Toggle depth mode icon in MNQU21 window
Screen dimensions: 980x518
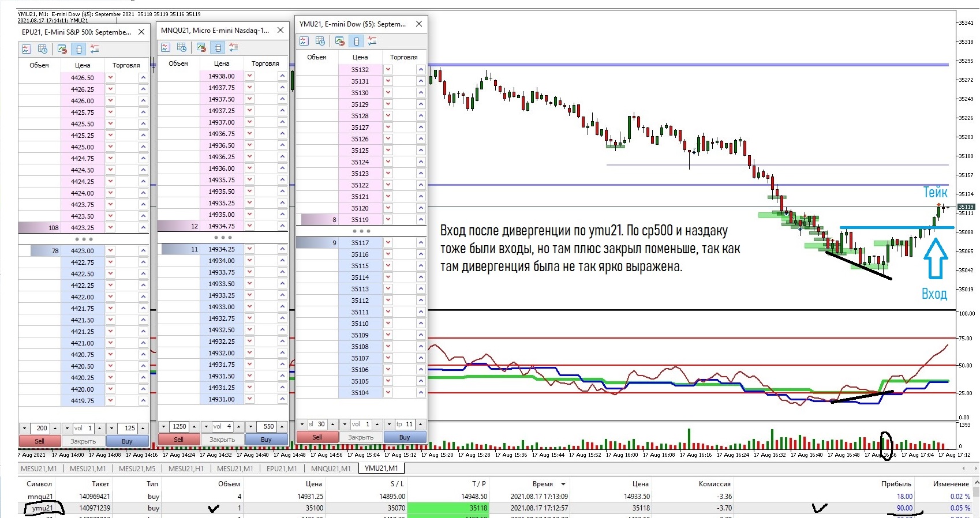[x=218, y=47]
